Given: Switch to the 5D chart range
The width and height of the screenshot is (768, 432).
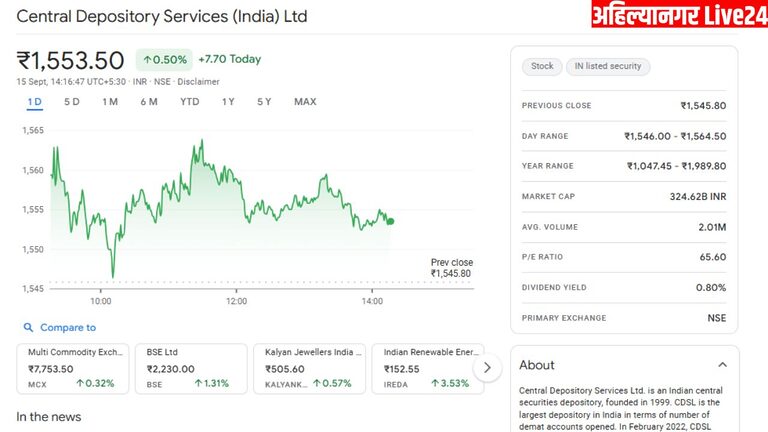Looking at the screenshot, I should click(72, 102).
